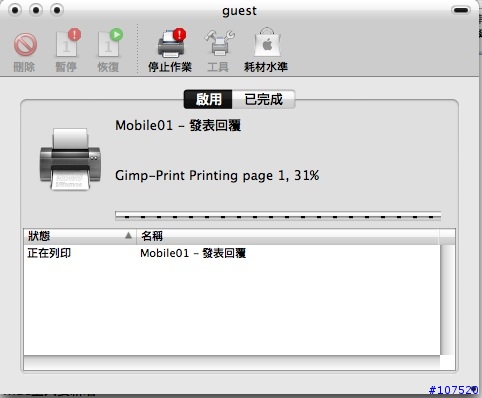Click the large printer icon

click(70, 159)
